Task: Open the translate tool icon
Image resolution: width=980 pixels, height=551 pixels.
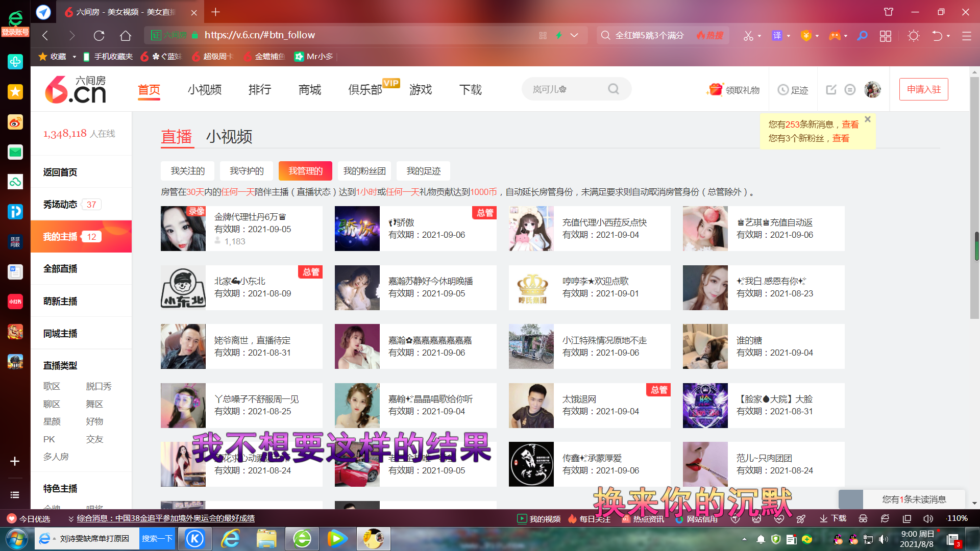Action: 777,35
